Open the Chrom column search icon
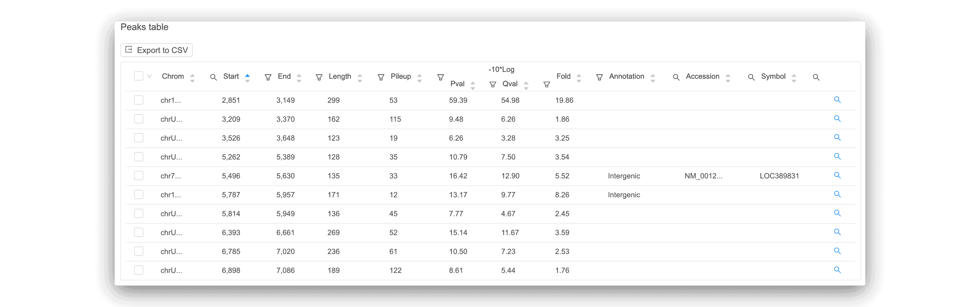Image resolution: width=980 pixels, height=307 pixels. click(213, 78)
